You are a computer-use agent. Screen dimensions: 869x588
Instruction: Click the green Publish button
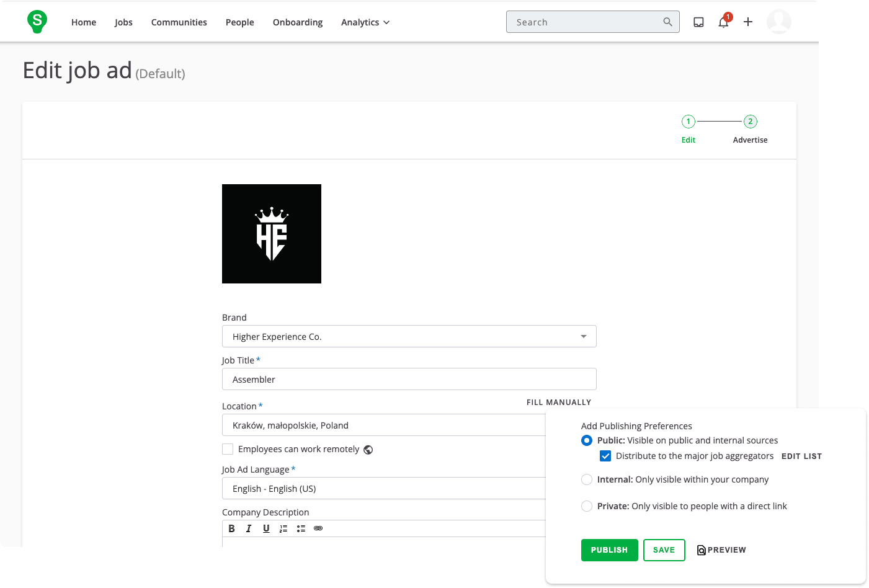(609, 550)
